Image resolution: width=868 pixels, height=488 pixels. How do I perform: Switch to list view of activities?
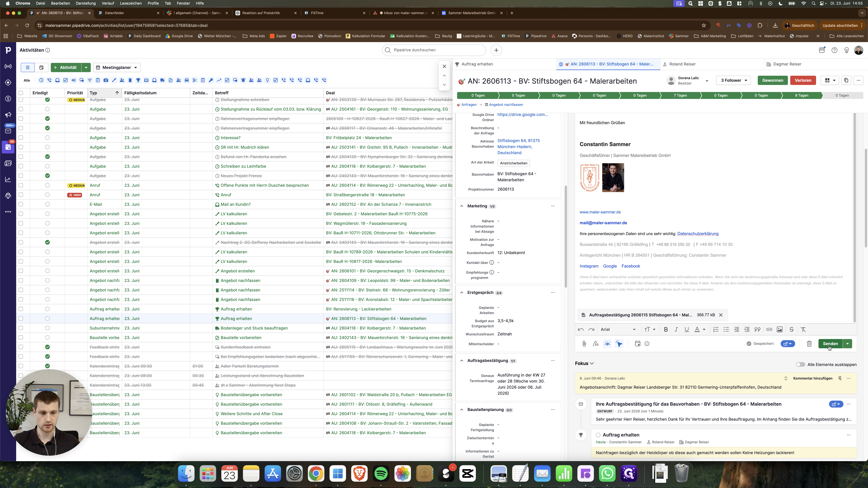(x=28, y=67)
